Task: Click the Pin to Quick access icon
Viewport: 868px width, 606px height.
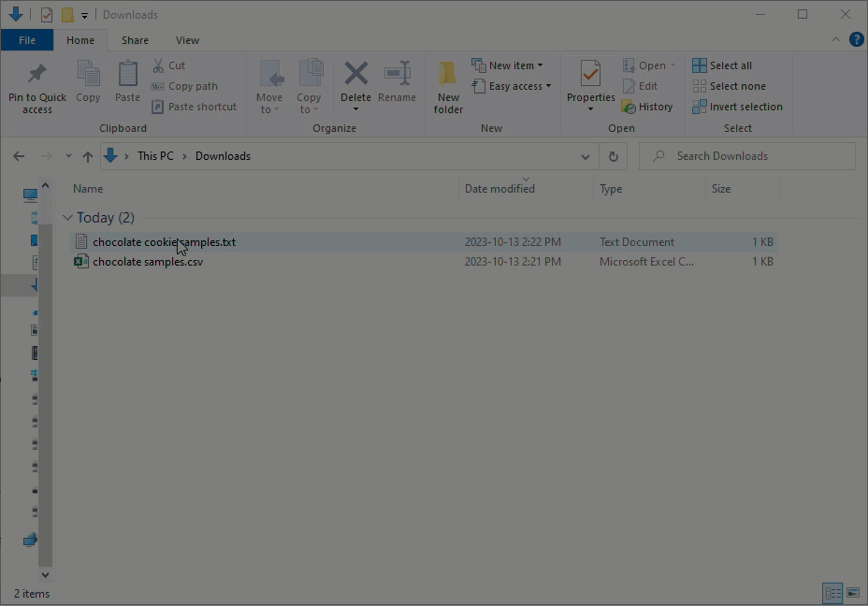Action: 37,75
